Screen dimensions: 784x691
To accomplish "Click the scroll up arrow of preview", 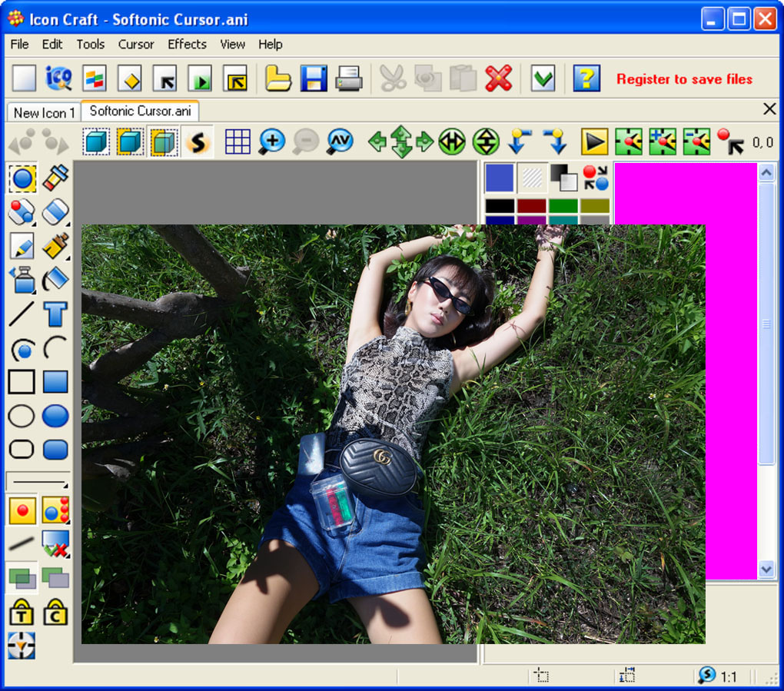I will tap(766, 172).
